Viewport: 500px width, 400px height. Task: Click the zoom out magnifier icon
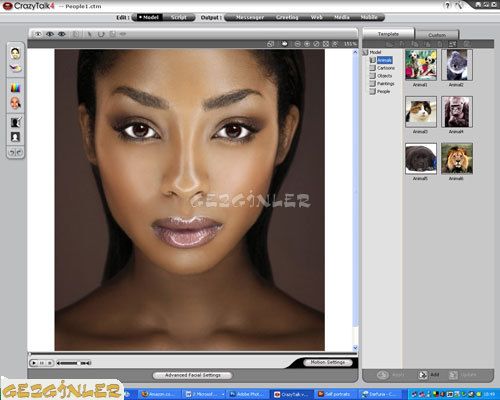(298, 44)
